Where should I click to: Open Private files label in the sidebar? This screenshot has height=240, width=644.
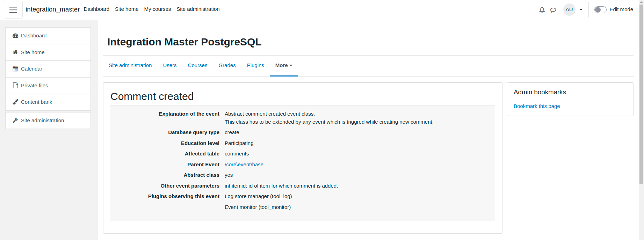click(35, 86)
